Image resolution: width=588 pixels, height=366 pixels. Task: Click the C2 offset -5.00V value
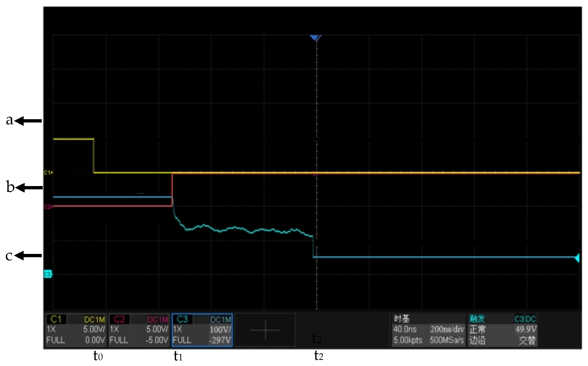pos(157,340)
